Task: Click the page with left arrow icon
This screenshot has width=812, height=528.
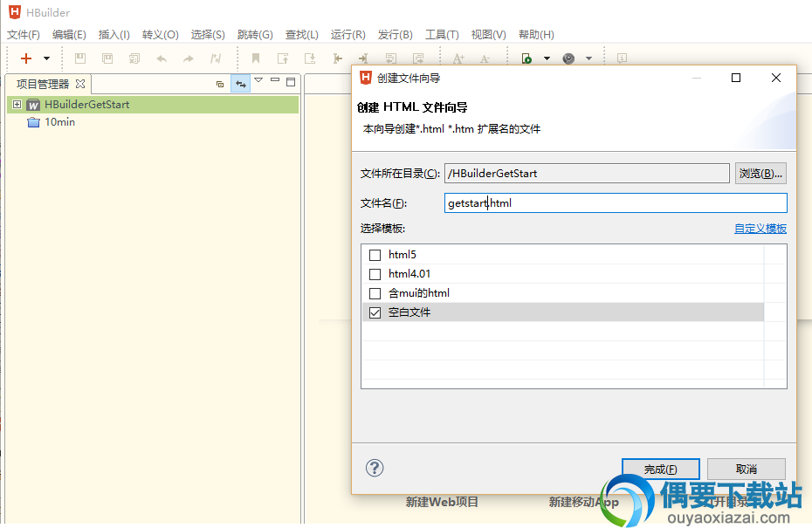Action: (x=391, y=58)
